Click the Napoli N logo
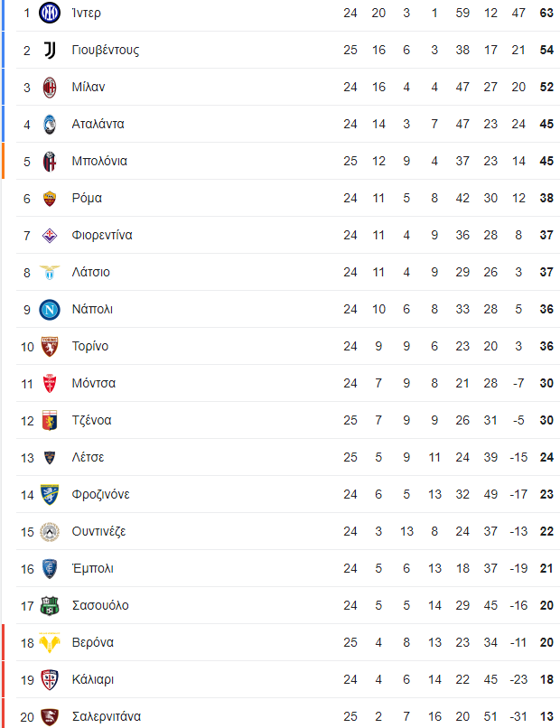This screenshot has width=560, height=728. tap(49, 309)
